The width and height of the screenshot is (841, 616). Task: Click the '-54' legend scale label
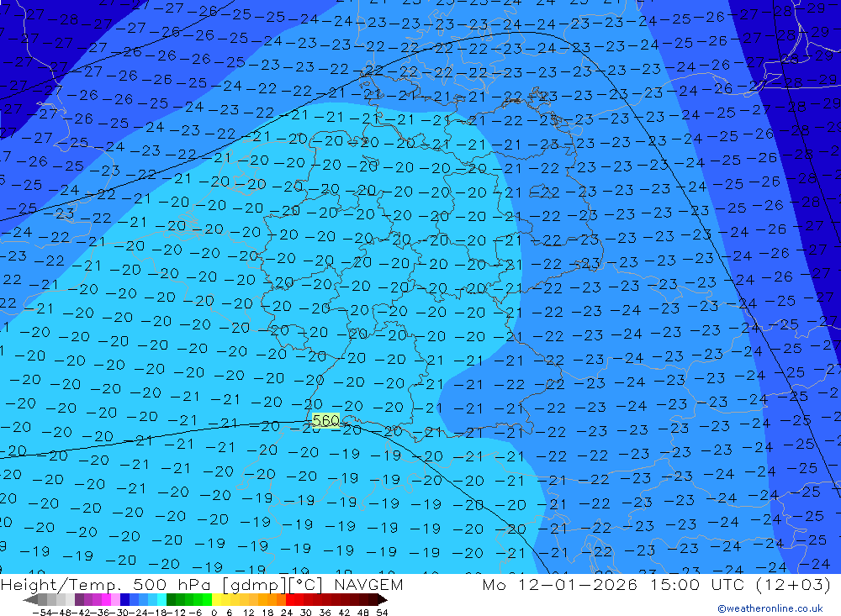click(42, 613)
